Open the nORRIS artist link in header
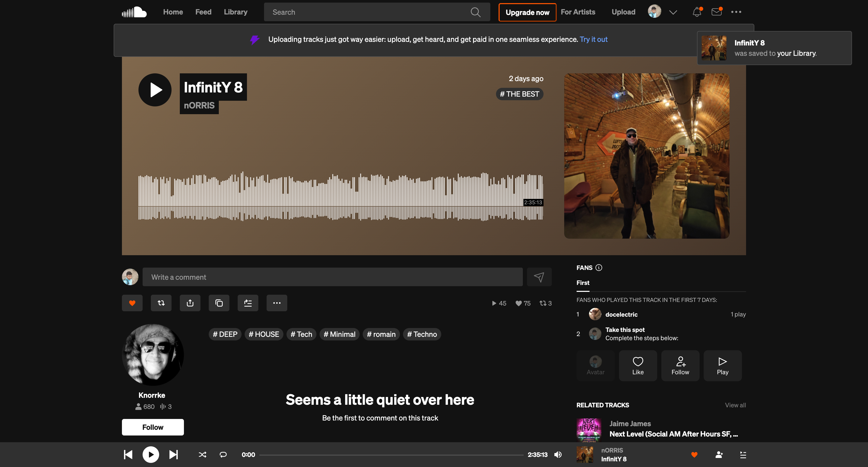The image size is (868, 467). pos(199,105)
